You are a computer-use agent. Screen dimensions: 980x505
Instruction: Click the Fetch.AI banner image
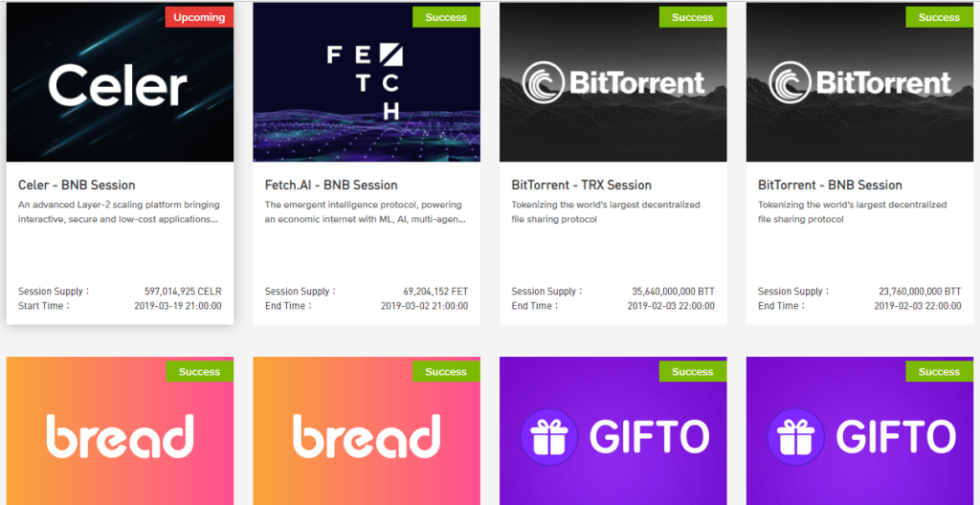[367, 84]
